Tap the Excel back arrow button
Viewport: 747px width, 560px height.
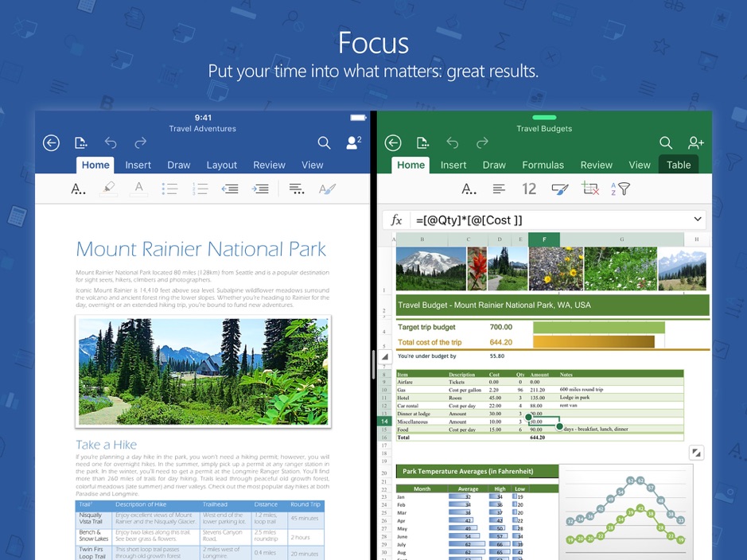393,143
